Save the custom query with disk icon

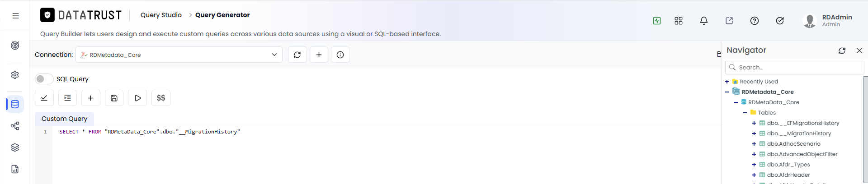[x=114, y=98]
